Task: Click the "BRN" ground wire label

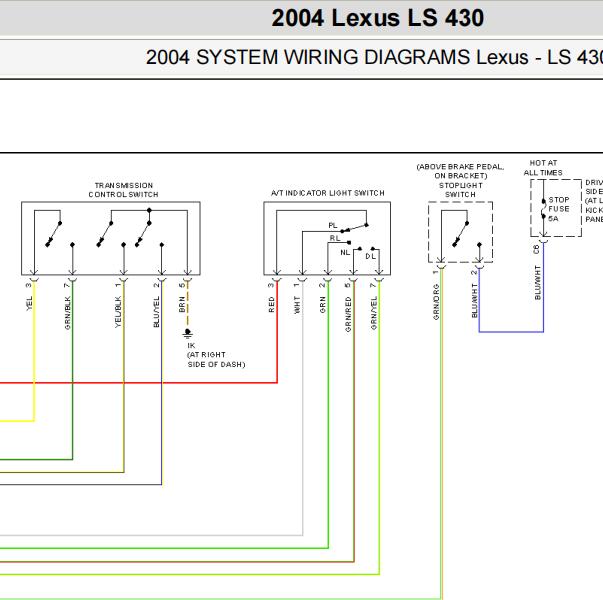Action: pos(182,304)
